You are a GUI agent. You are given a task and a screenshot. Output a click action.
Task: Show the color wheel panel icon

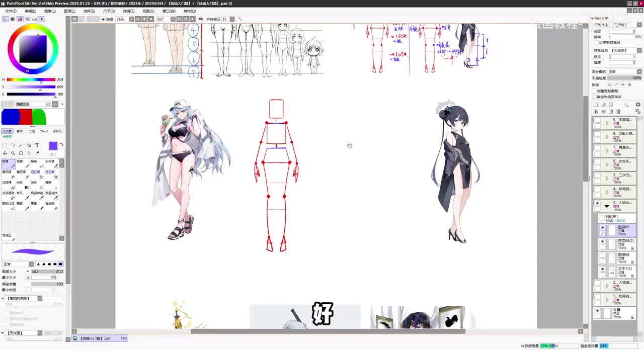(6, 19)
